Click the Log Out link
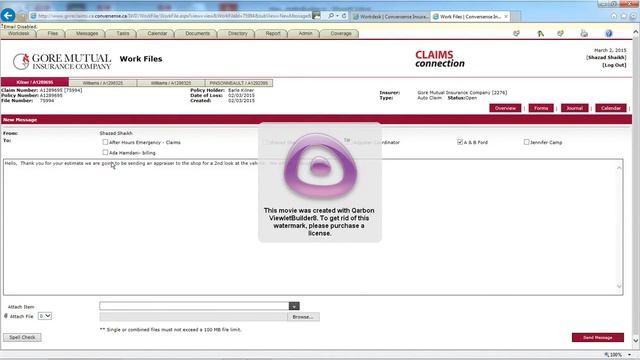640x360 pixels. pyautogui.click(x=614, y=65)
